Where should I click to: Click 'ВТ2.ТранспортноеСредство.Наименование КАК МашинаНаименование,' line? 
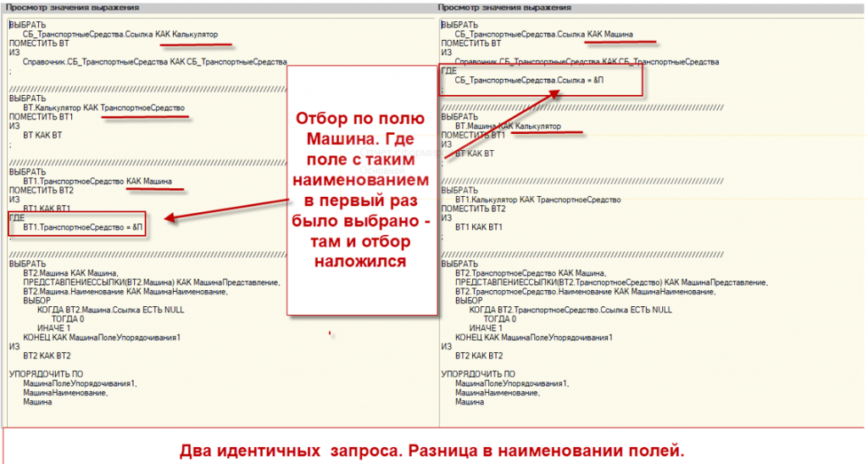(585, 292)
